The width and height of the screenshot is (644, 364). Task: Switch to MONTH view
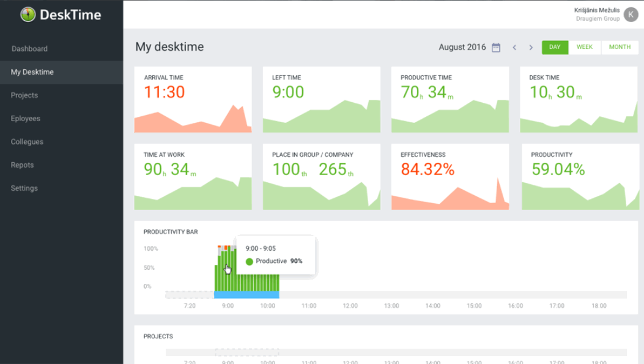pyautogui.click(x=620, y=47)
